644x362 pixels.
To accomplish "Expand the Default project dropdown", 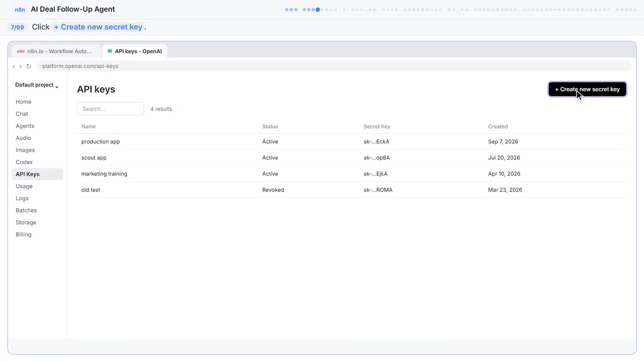I will [37, 85].
